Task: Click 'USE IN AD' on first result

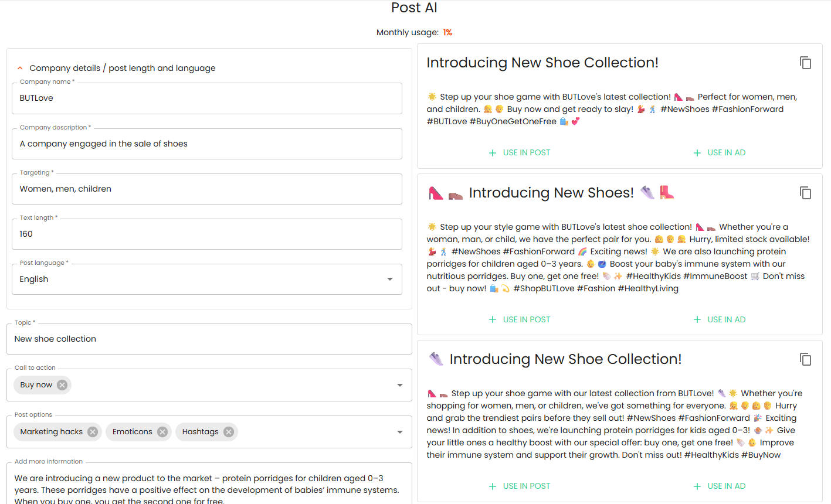Action: (720, 152)
